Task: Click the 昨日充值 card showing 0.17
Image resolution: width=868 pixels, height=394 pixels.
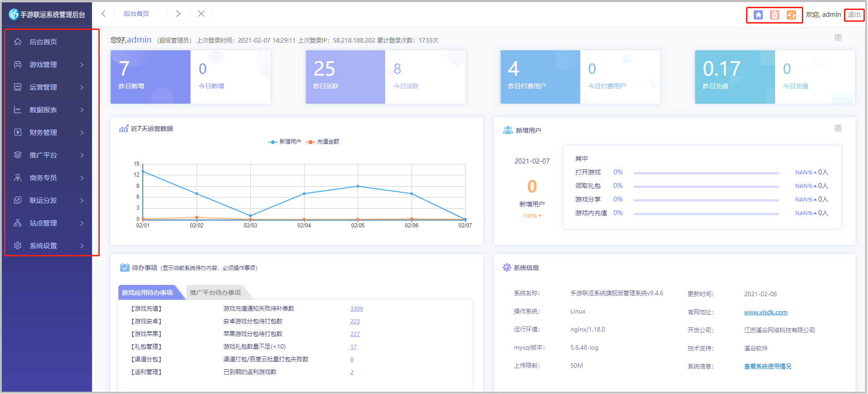Action: (735, 77)
